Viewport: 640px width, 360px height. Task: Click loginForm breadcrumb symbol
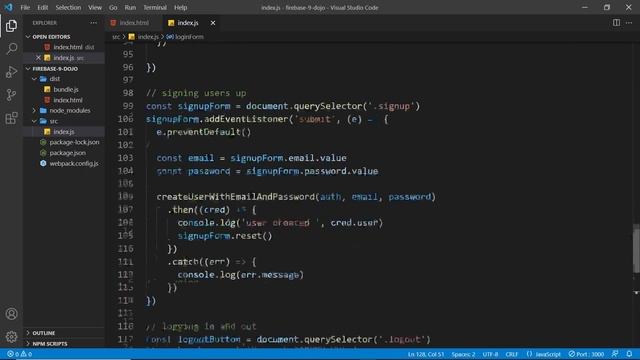pyautogui.click(x=189, y=37)
